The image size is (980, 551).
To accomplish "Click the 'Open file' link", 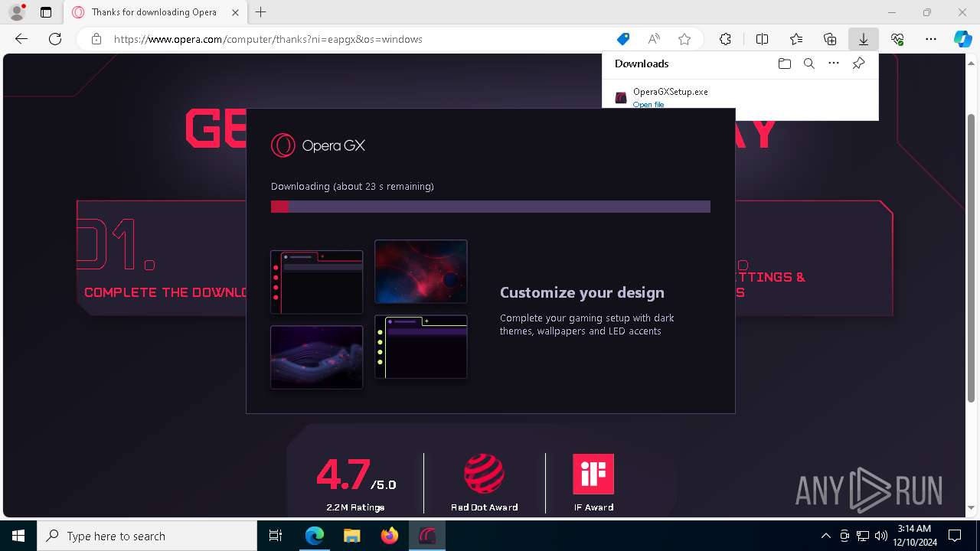I will click(x=648, y=104).
